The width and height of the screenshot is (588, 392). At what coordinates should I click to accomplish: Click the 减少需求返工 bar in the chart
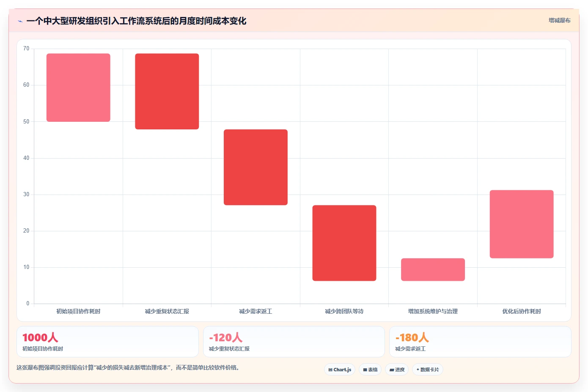coord(256,167)
